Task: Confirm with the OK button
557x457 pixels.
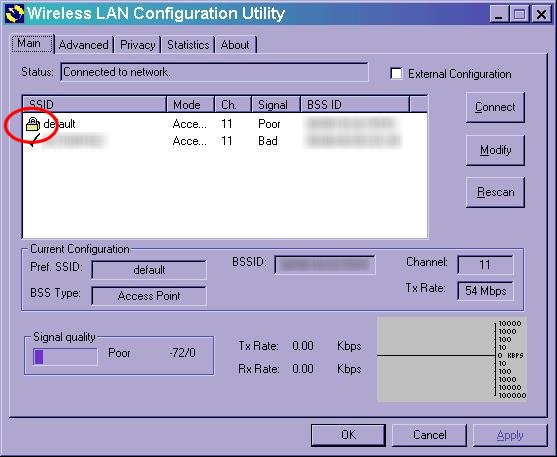Action: (348, 435)
